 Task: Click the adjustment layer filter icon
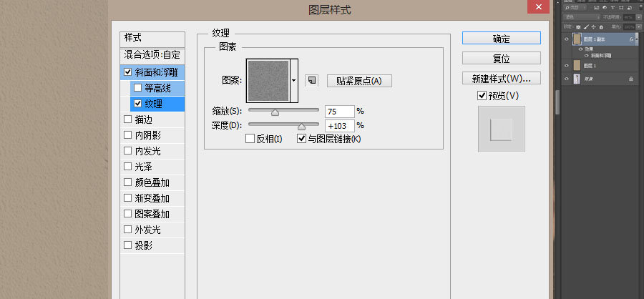click(x=605, y=7)
